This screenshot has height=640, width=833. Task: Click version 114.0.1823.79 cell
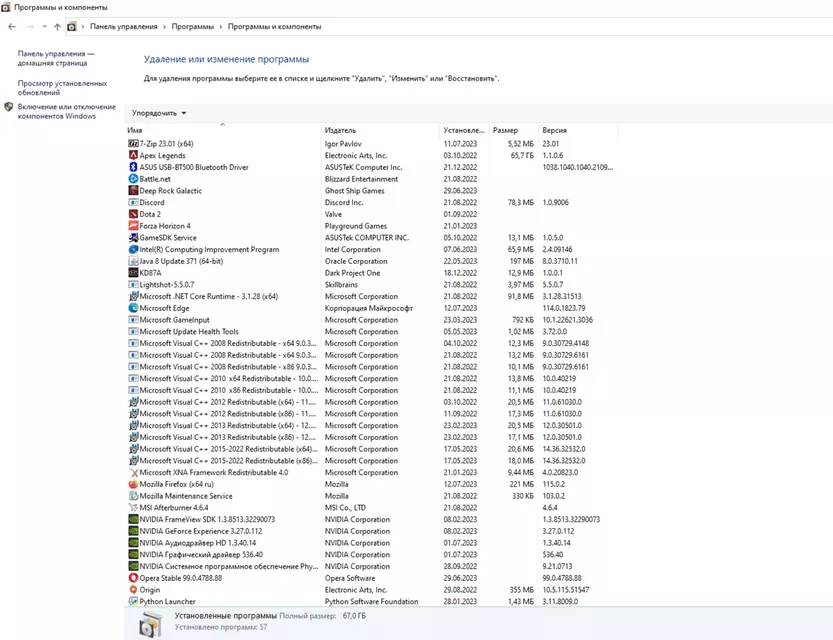coord(564,308)
